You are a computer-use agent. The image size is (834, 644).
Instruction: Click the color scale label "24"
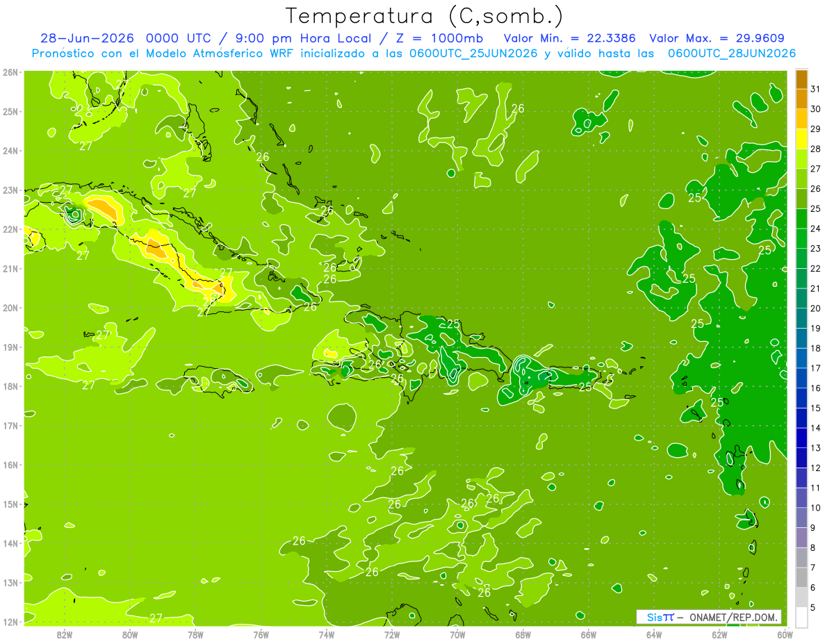click(816, 229)
